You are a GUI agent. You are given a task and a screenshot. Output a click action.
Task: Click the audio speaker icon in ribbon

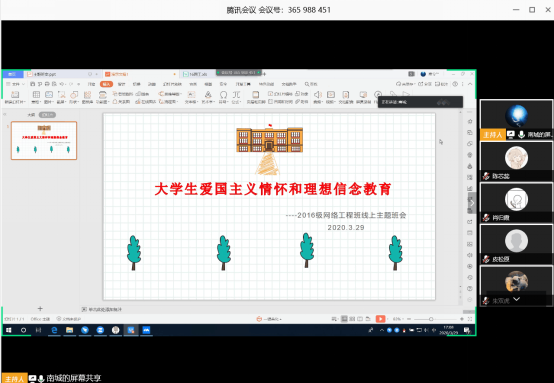[318, 94]
